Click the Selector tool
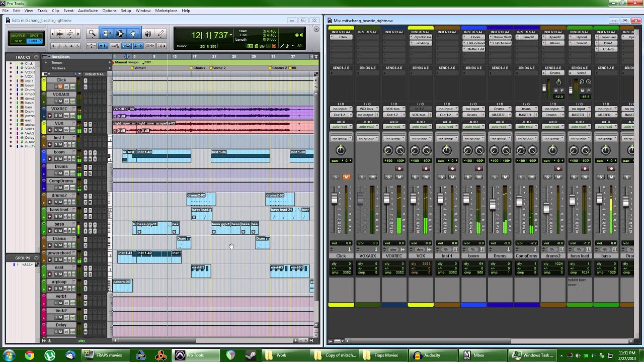This screenshot has width=644, height=362. click(x=120, y=34)
